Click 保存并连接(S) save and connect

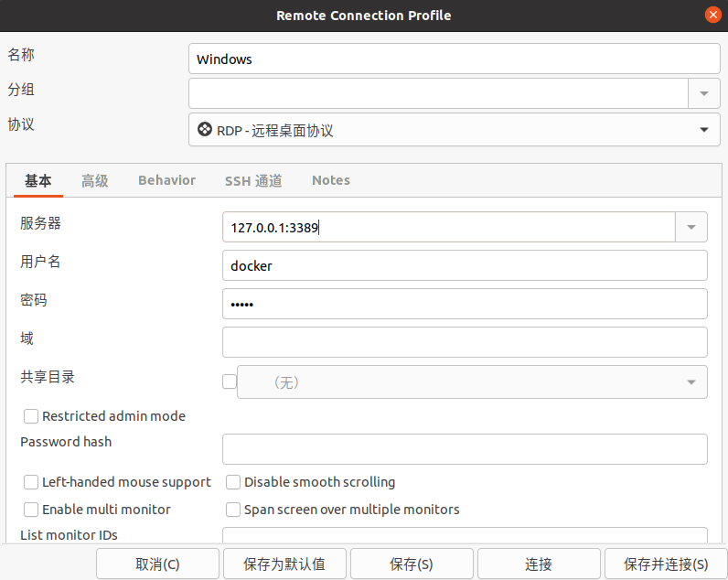coord(666,564)
